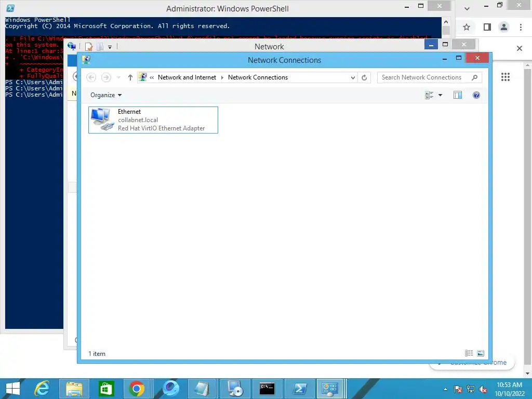Viewport: 532px width, 399px height.
Task: Click the Control Panel taskbar icon
Action: coord(330,389)
